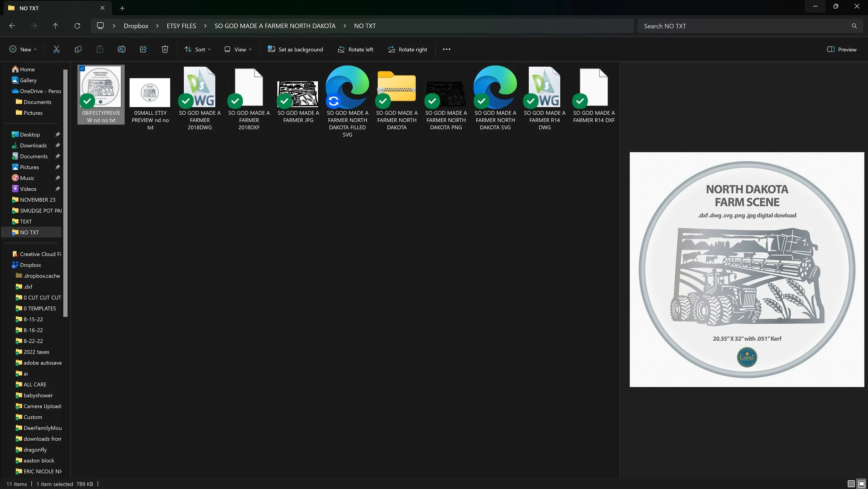Open the View dropdown menu

(238, 49)
